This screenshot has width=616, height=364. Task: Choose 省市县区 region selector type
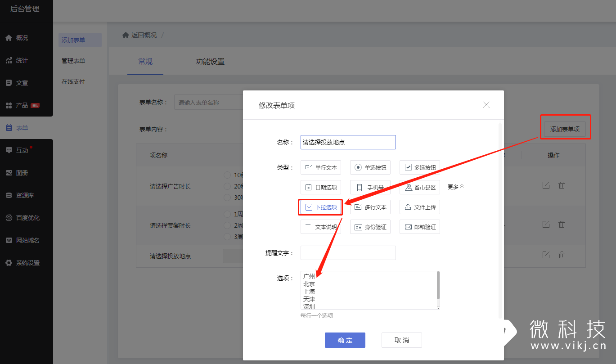(x=419, y=187)
